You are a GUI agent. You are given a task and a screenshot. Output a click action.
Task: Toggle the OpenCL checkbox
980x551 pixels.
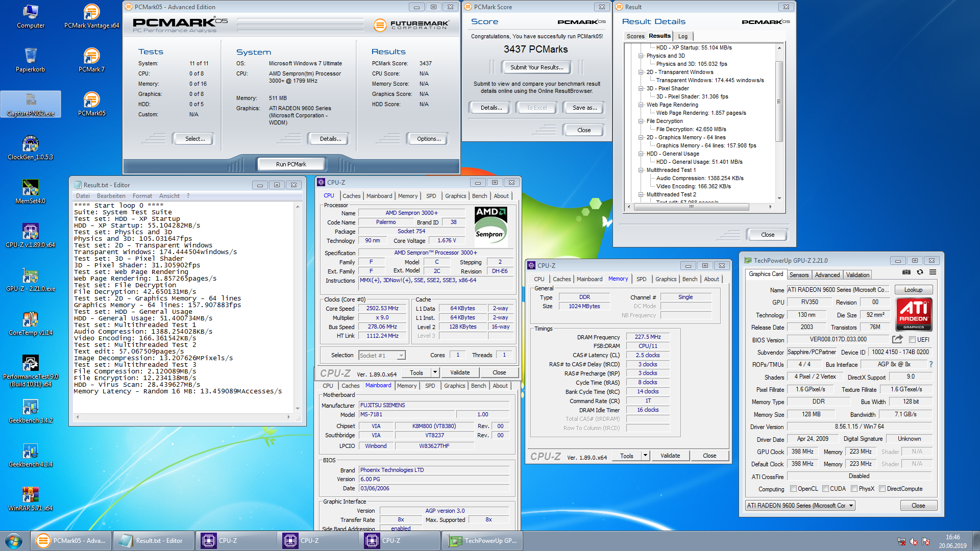[793, 489]
